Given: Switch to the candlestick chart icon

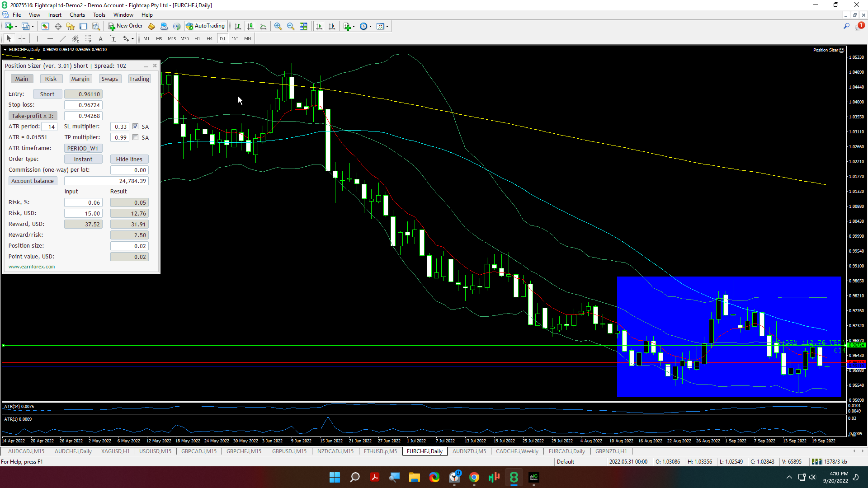Looking at the screenshot, I should click(250, 26).
